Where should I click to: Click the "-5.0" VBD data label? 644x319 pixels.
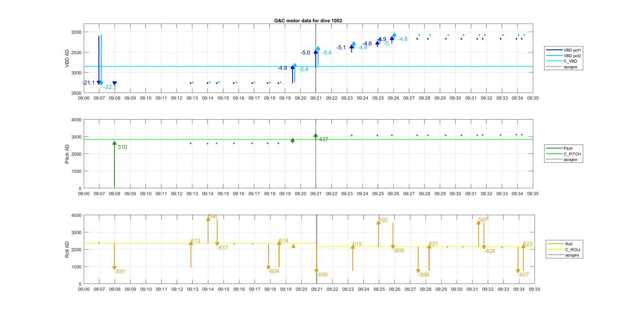[305, 53]
